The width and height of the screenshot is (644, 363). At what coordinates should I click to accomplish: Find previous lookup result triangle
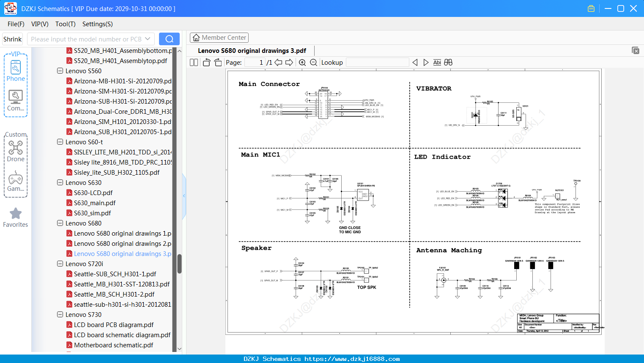pyautogui.click(x=415, y=62)
